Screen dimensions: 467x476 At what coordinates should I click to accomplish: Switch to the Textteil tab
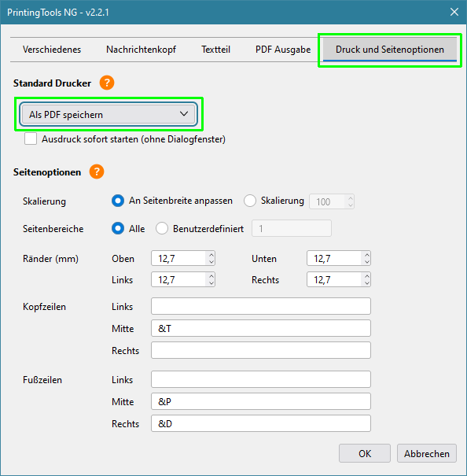click(x=215, y=50)
